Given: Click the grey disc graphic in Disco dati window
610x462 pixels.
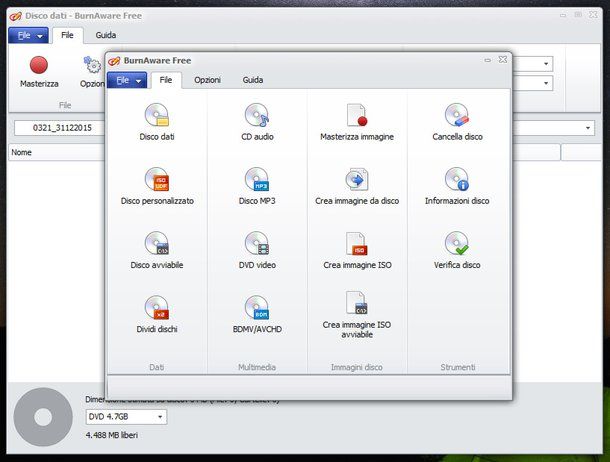Looking at the screenshot, I should tap(43, 417).
